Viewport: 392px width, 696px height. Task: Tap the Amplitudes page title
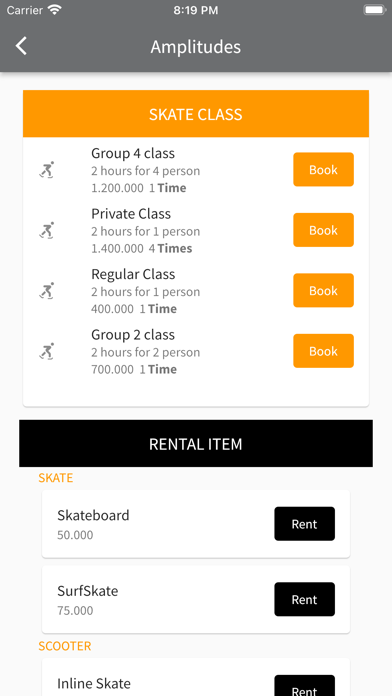click(x=196, y=47)
